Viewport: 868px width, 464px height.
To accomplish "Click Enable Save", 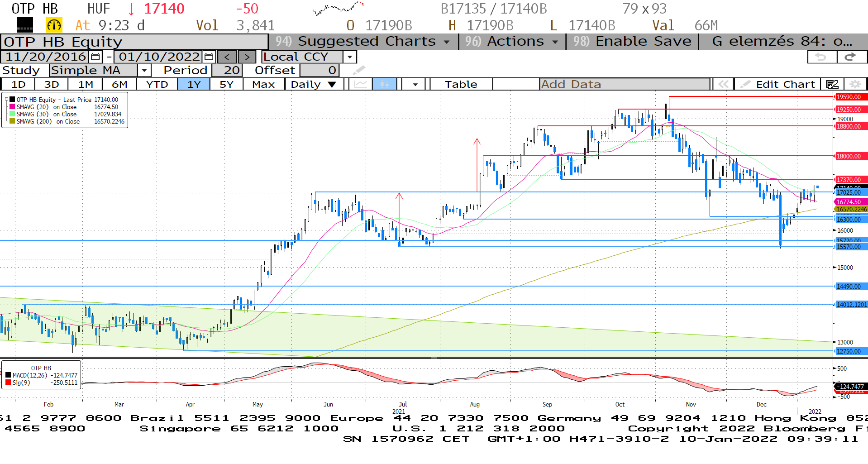I will coord(632,41).
